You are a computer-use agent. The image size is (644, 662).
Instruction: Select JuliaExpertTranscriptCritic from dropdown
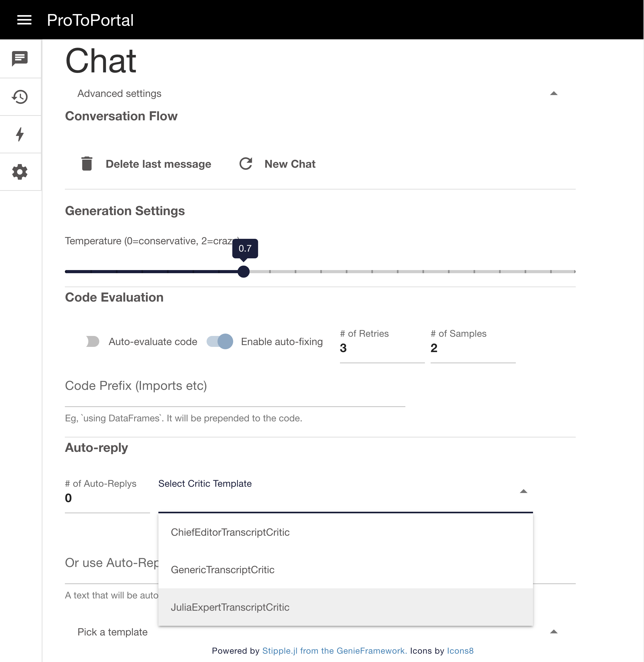230,607
